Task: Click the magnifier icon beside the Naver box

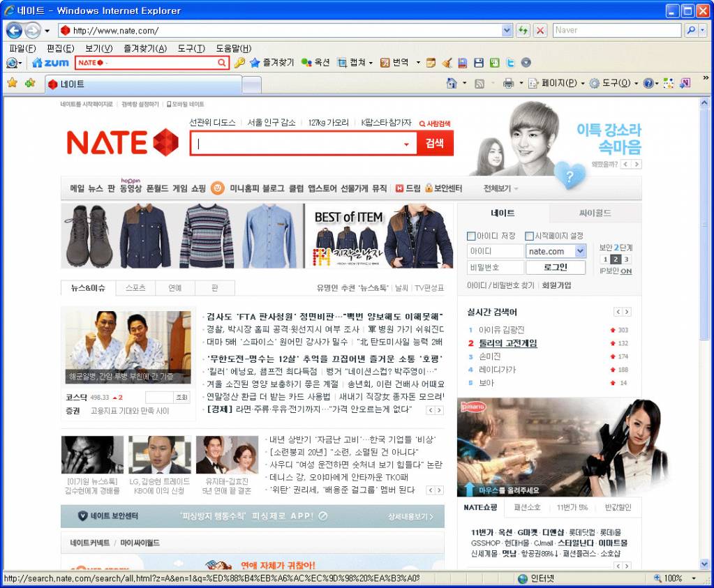Action: point(691,31)
